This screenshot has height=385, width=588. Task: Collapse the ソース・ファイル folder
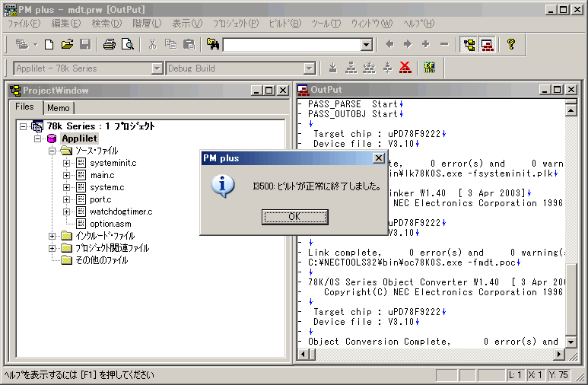[52, 151]
